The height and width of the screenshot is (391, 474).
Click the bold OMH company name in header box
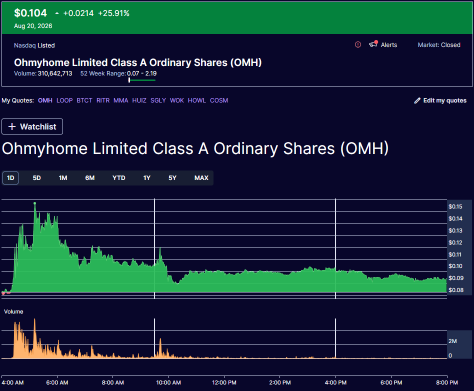pos(138,63)
